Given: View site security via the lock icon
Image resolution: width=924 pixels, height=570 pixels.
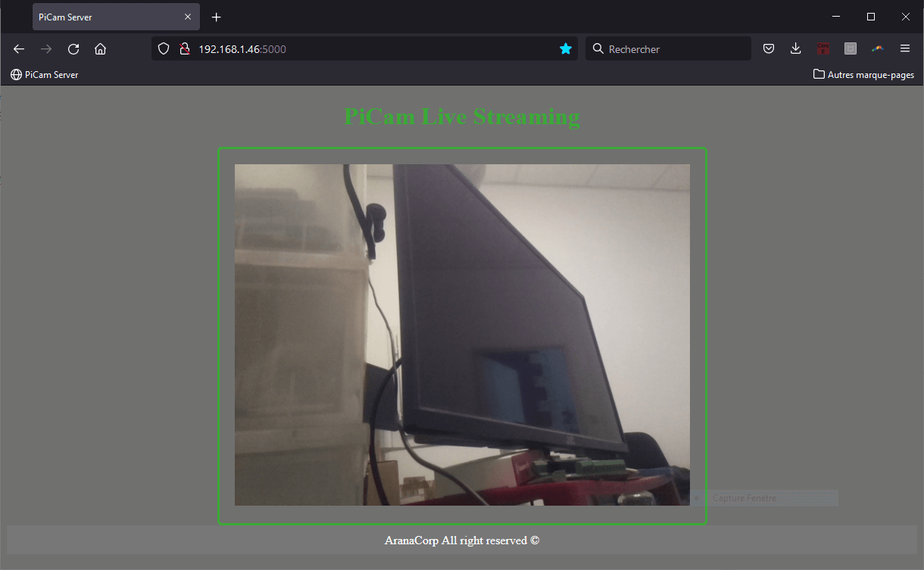Looking at the screenshot, I should (x=184, y=48).
